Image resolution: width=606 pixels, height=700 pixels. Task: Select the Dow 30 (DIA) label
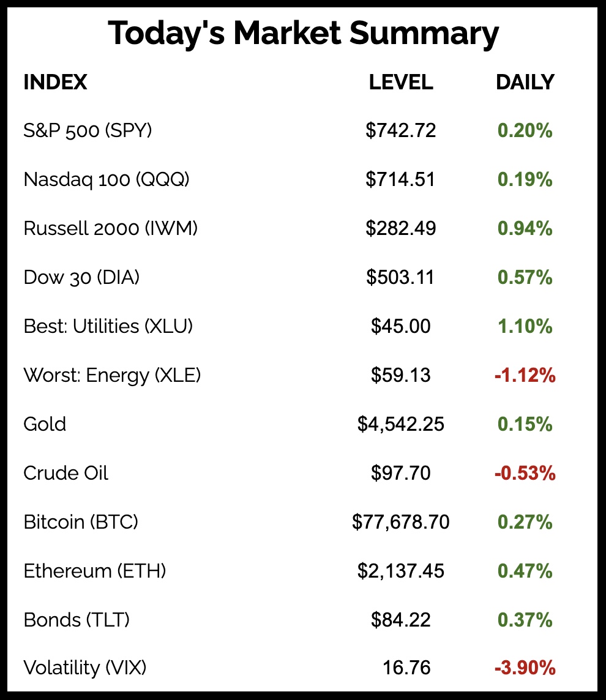tap(81, 277)
